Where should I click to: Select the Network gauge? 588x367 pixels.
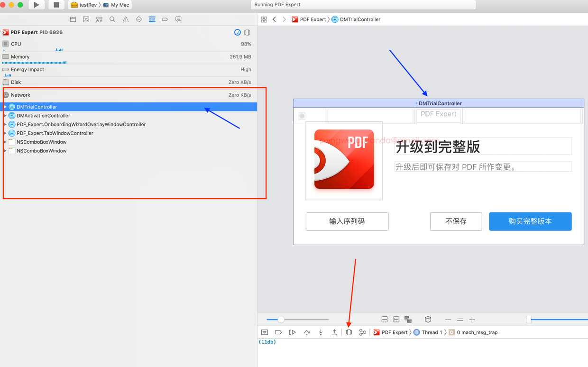tap(127, 95)
